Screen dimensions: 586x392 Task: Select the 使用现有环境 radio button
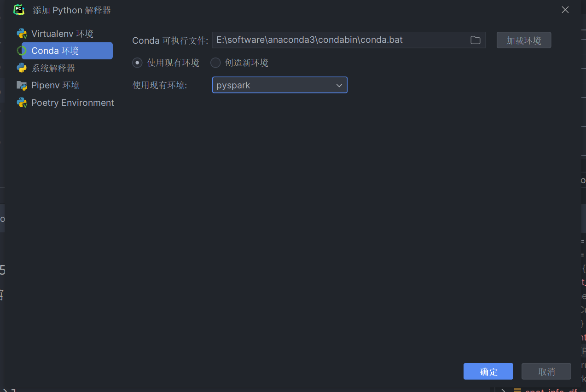[x=137, y=63]
